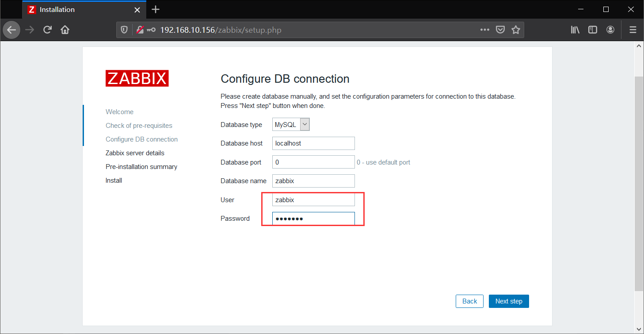Image resolution: width=644 pixels, height=334 pixels.
Task: Click the URL address bar text
Action: point(221,30)
